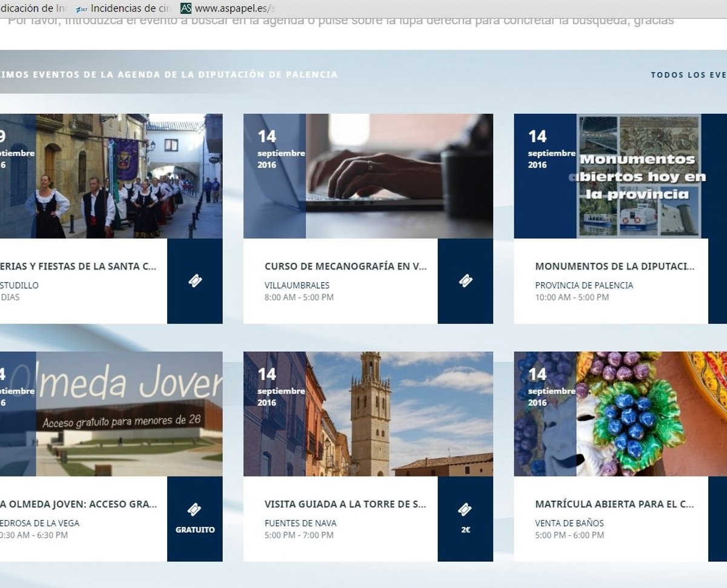Open 'FERIAS Y FIESTAS DE LA SANTA C...' title

(79, 266)
